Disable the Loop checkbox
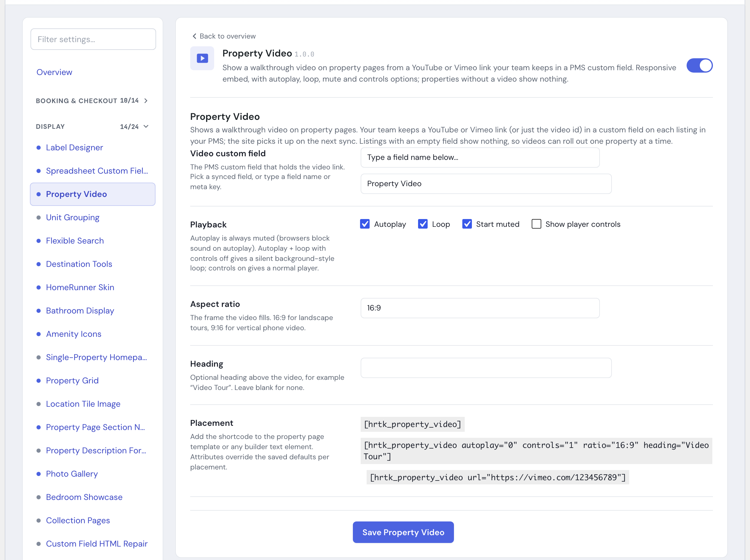 tap(423, 224)
